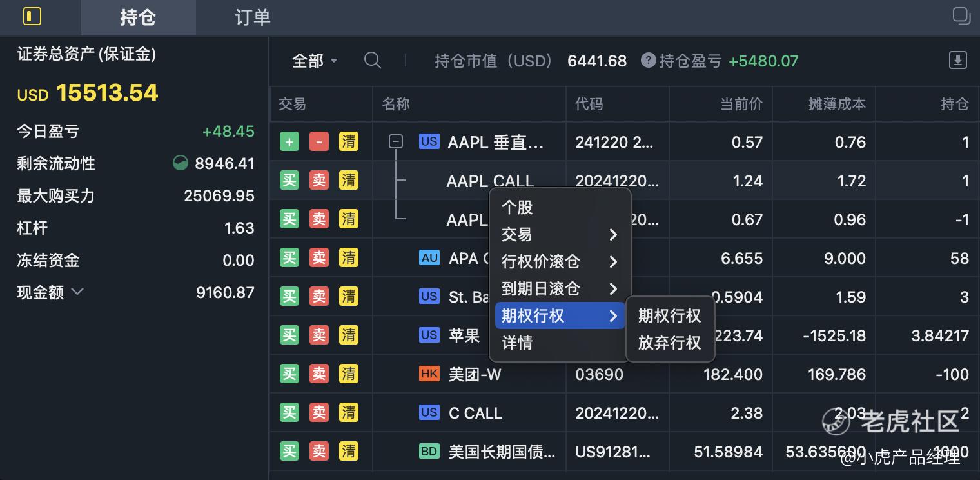
Task: Click 卖 in the 0.67 AAPL leg row
Action: [319, 219]
